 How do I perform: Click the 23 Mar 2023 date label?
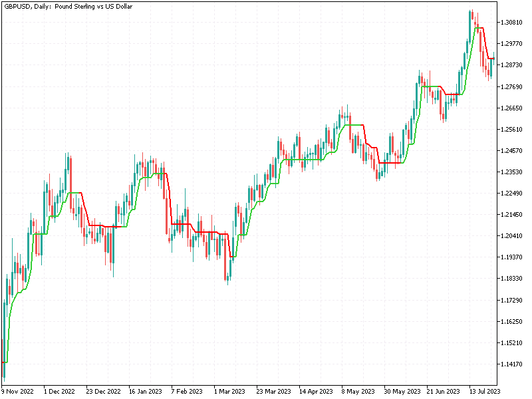pos(273,392)
